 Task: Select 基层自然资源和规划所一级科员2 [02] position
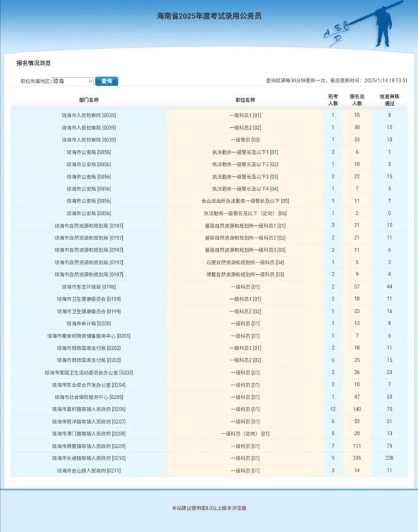[245, 238]
